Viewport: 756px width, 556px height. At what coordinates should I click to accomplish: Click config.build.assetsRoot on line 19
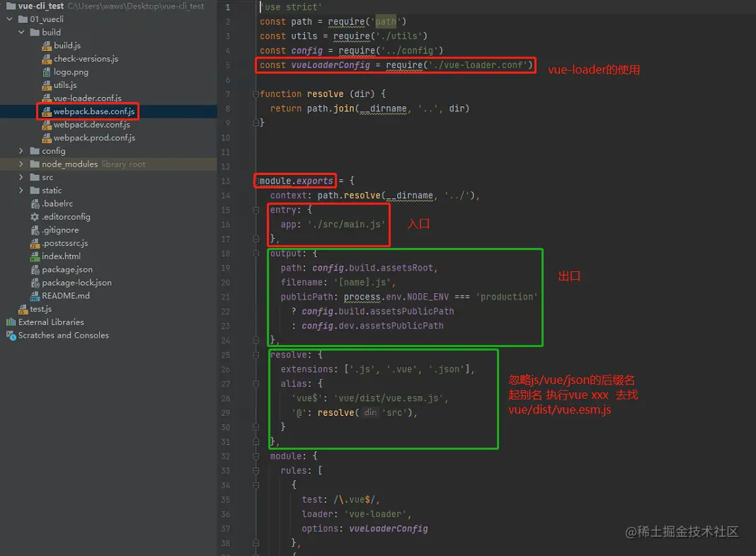point(373,268)
